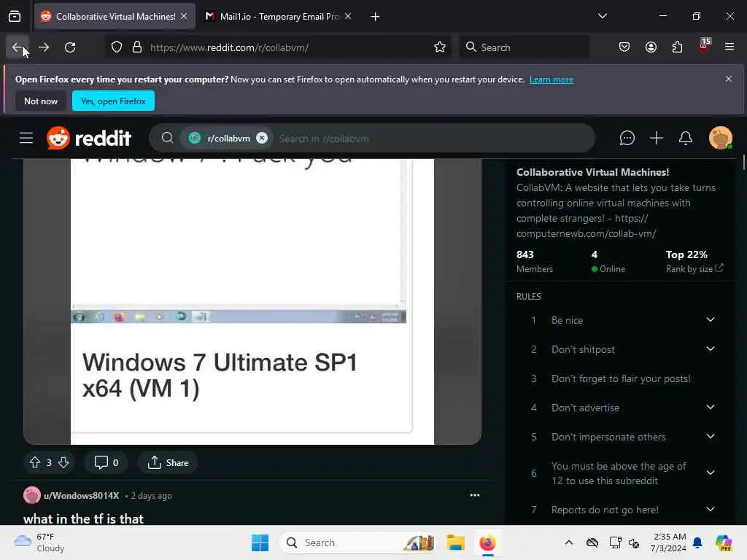
Task: Open Reddit notifications bell
Action: 686,138
